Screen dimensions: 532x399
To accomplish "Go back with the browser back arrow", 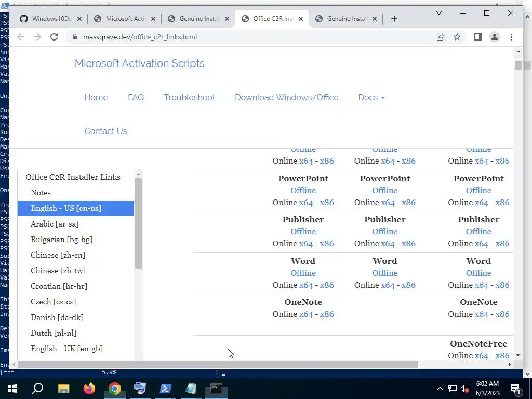I will [21, 37].
